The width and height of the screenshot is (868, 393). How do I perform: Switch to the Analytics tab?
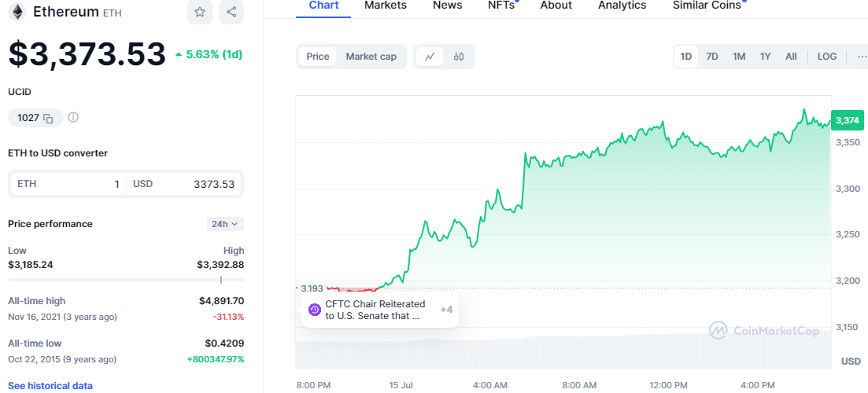(x=622, y=6)
